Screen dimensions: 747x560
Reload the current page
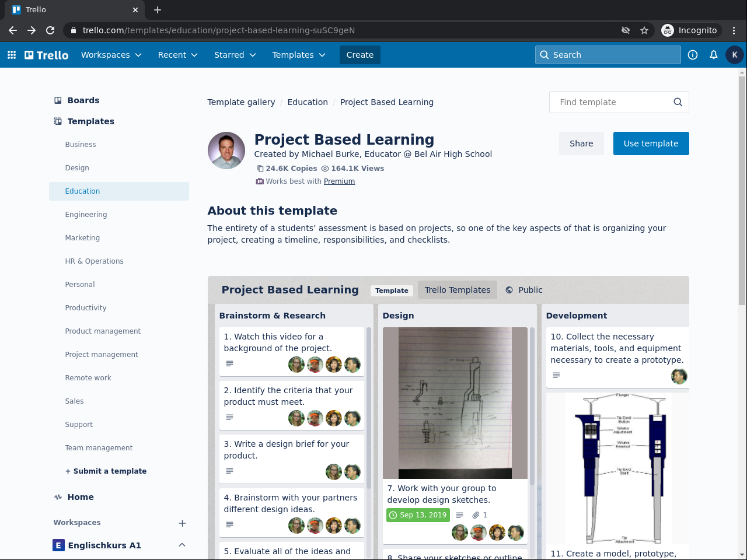pos(50,30)
